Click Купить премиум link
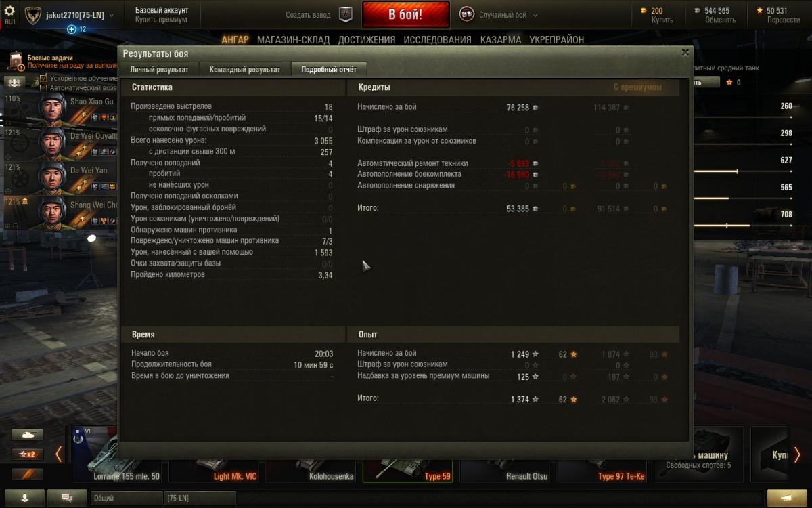The image size is (812, 508). pos(162,20)
